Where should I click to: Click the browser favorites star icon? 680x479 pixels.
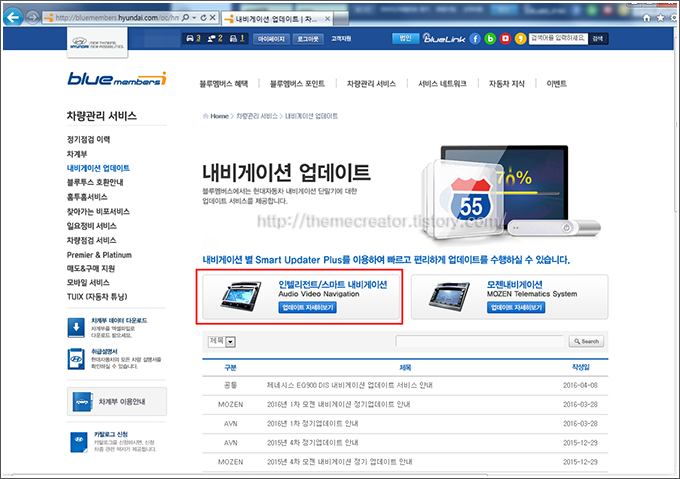(660, 18)
